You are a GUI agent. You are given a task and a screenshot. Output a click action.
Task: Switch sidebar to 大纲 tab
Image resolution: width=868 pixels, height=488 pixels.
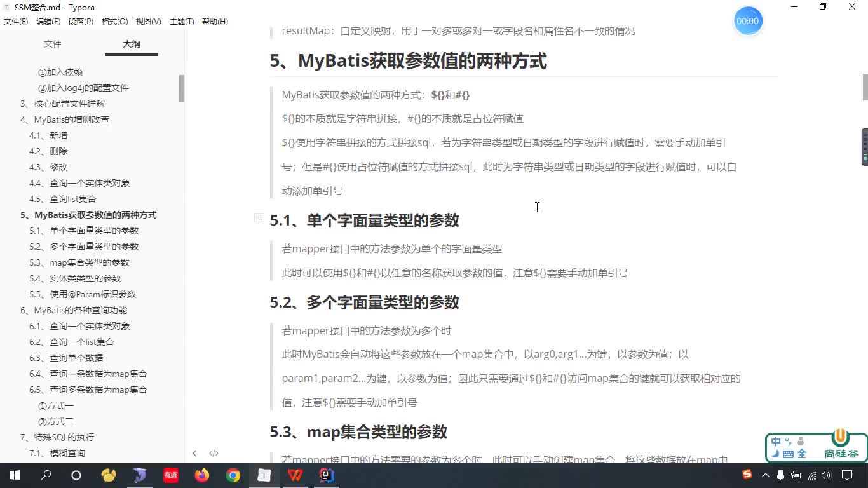coord(132,44)
